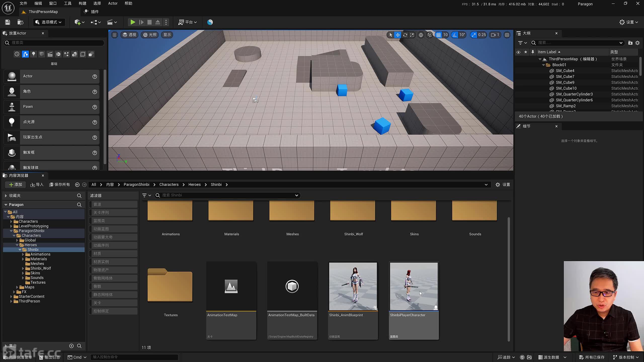Select the rotate transform tool in the viewport
This screenshot has width=644, height=362.
(405, 35)
